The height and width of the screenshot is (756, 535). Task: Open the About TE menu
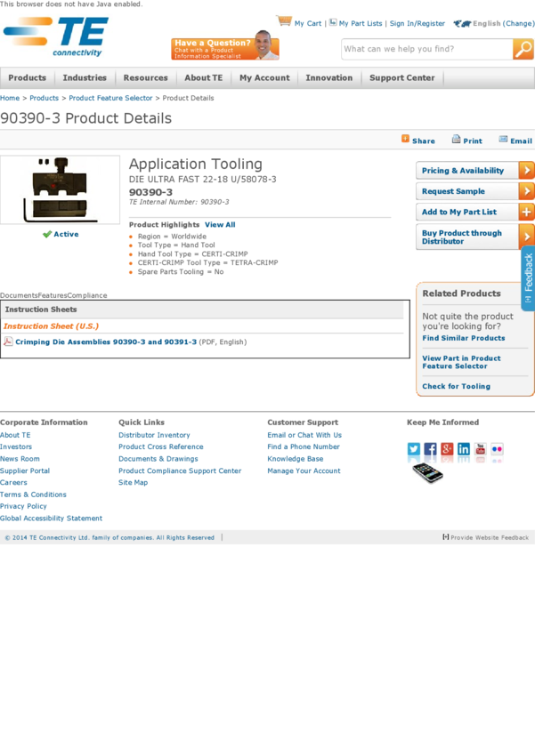[204, 77]
